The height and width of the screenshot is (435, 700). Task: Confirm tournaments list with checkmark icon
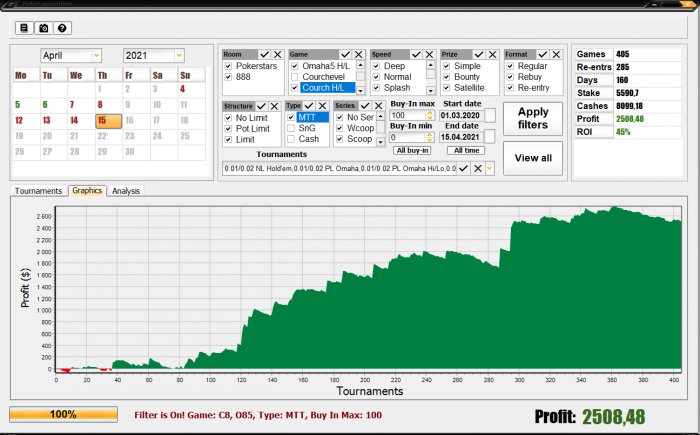[x=464, y=168]
